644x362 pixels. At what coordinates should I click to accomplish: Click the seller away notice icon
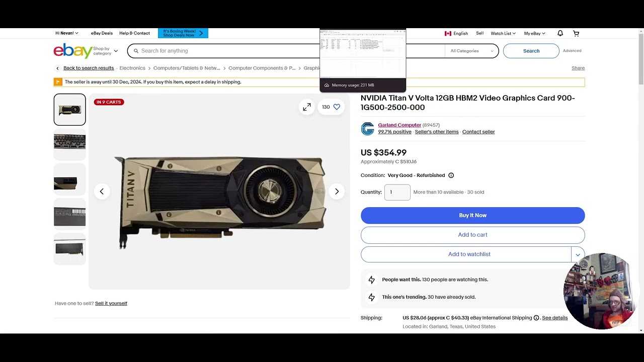[58, 82]
